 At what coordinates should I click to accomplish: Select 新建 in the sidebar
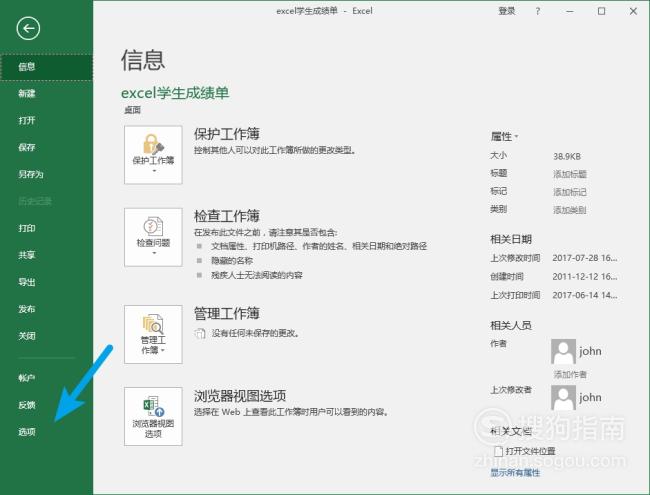[x=46, y=93]
